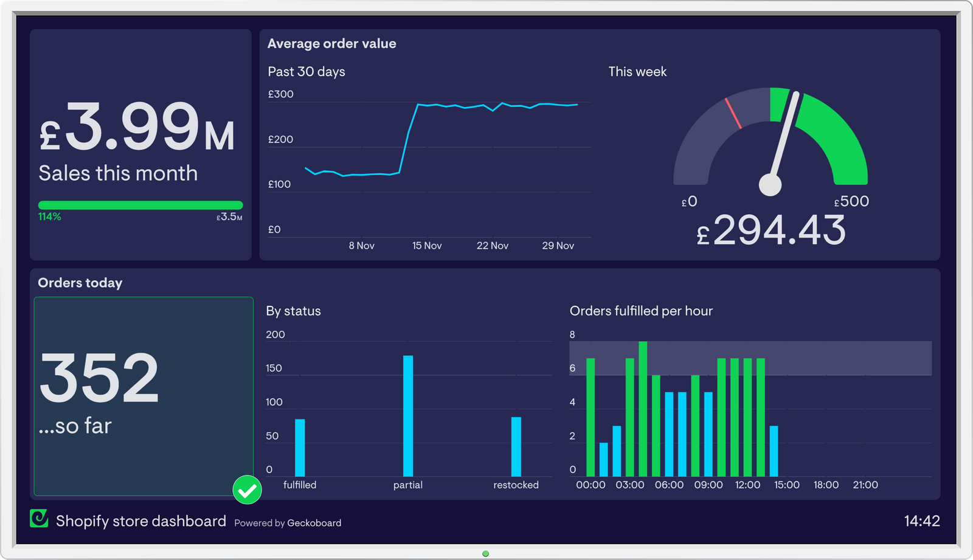Expand the Orders today section
The width and height of the screenshot is (973, 560).
point(80,283)
